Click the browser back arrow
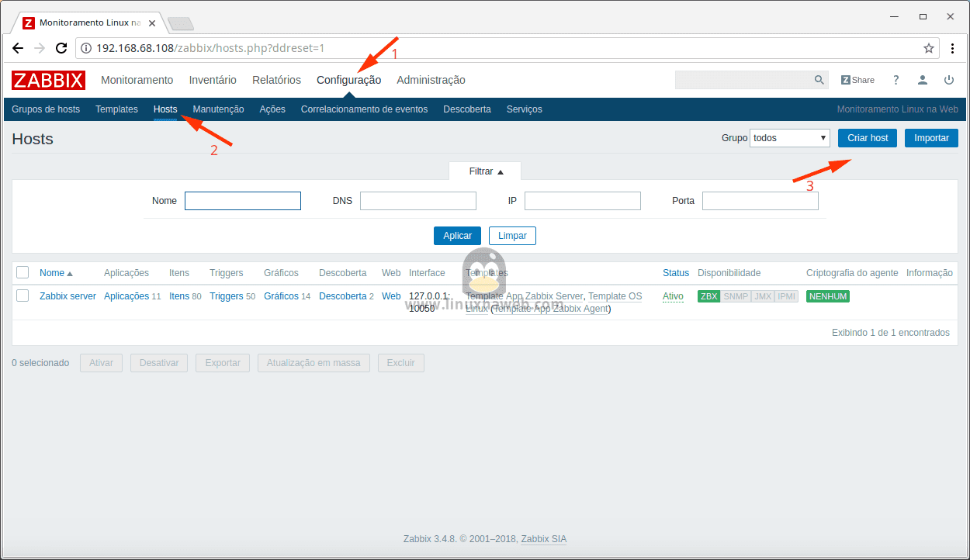The height and width of the screenshot is (560, 970). point(18,48)
